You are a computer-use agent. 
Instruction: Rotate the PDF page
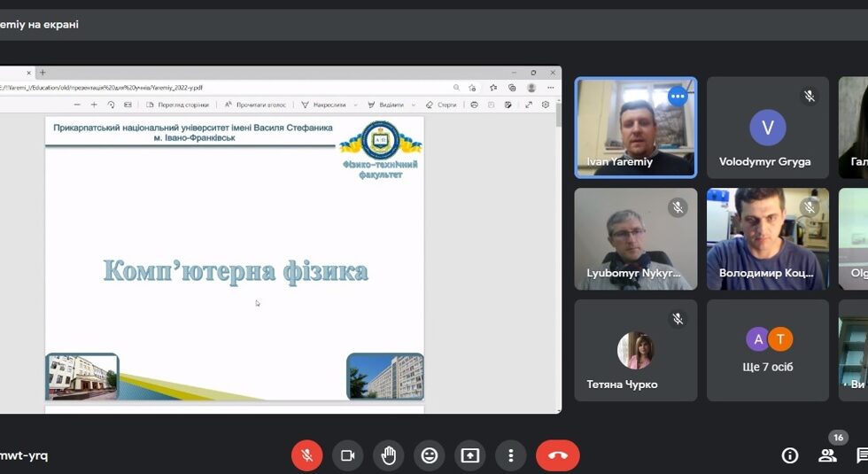tap(111, 105)
